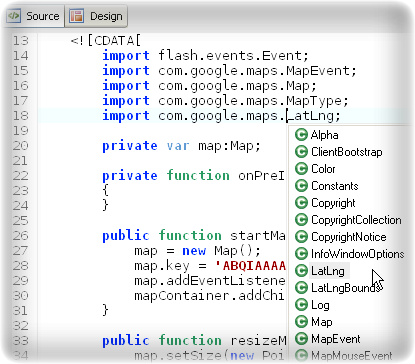
Task: Choose MapMouseEvent from the suggestions list
Action: [x=352, y=355]
